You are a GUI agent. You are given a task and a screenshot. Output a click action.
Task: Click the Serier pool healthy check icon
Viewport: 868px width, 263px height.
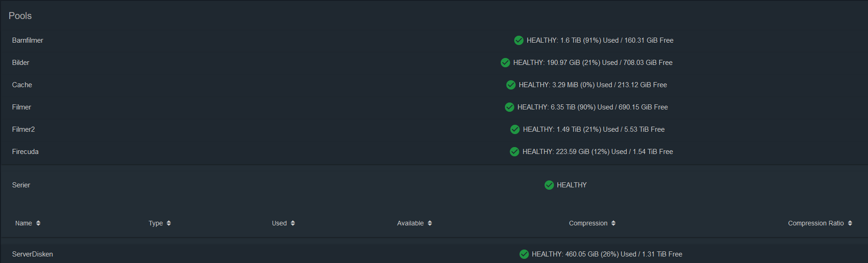[x=549, y=185]
